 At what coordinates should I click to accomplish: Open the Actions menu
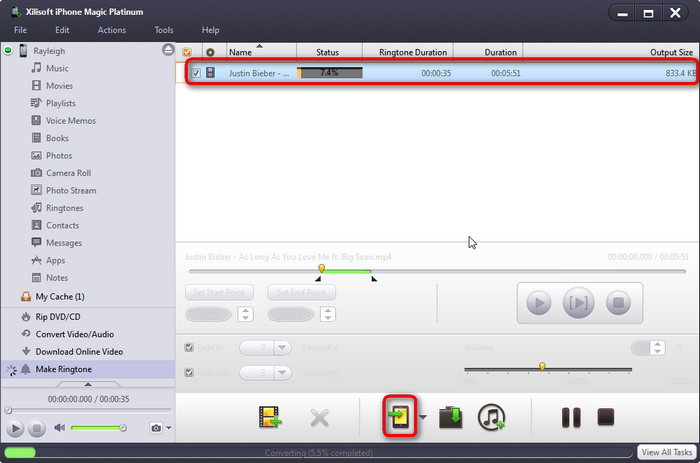(x=111, y=30)
